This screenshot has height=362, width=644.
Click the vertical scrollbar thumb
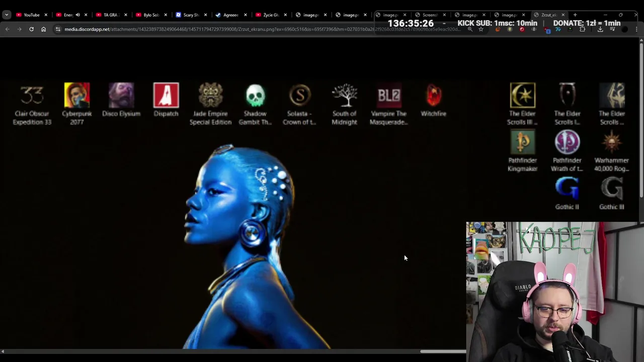click(641, 119)
